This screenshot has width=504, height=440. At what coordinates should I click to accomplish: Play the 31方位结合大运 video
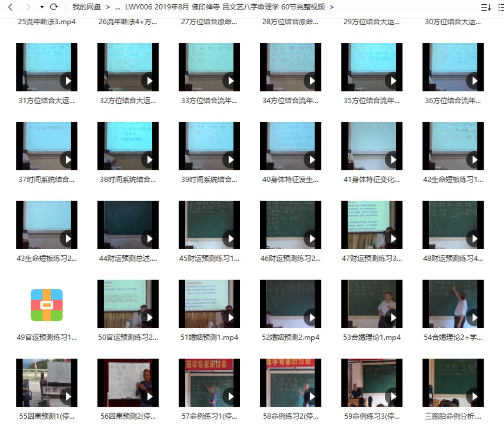[x=68, y=81]
